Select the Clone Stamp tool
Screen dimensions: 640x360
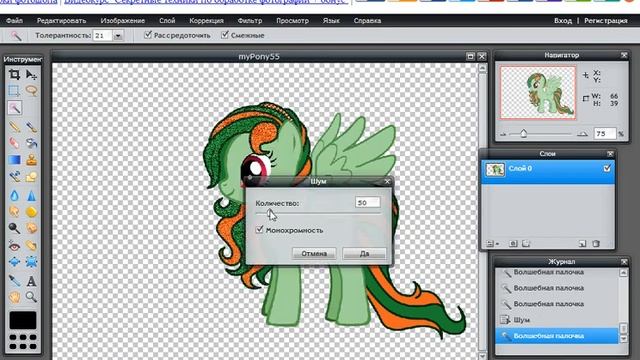pyautogui.click(x=31, y=160)
